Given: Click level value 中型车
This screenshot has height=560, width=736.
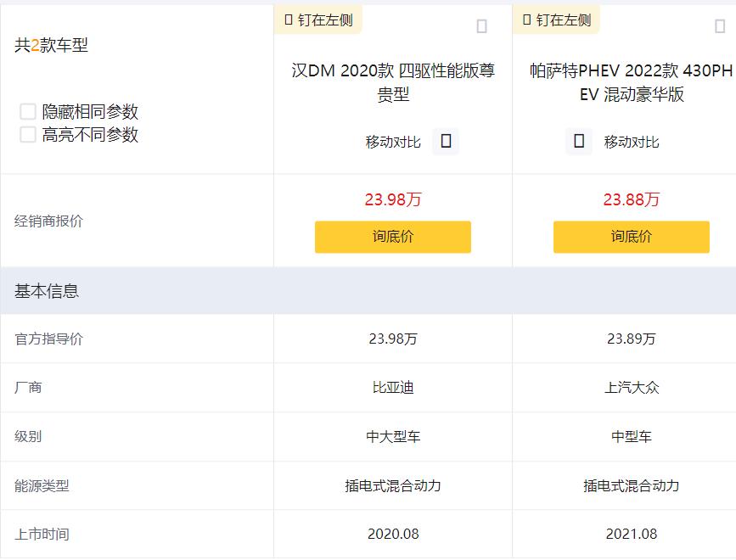Looking at the screenshot, I should click(x=632, y=437).
